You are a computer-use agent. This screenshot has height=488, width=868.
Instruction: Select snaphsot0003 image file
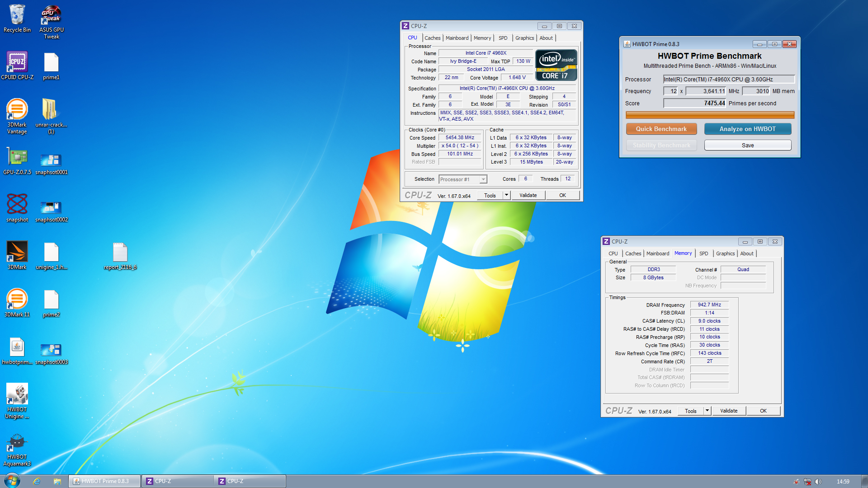pyautogui.click(x=51, y=352)
